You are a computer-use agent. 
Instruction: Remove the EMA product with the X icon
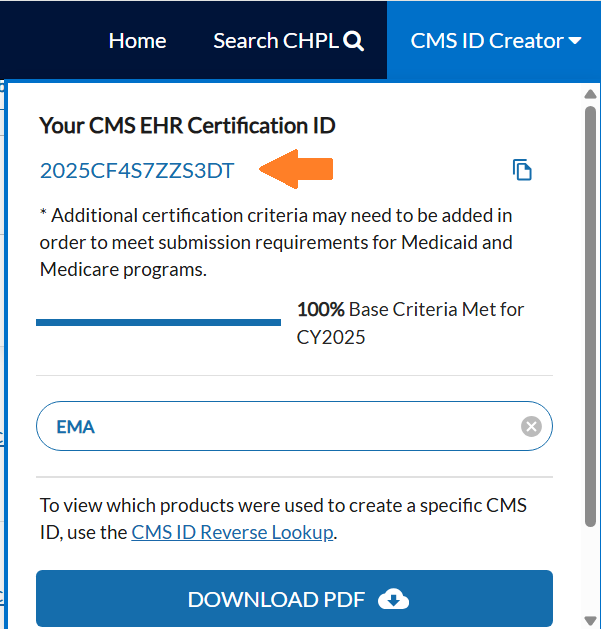[x=531, y=427]
